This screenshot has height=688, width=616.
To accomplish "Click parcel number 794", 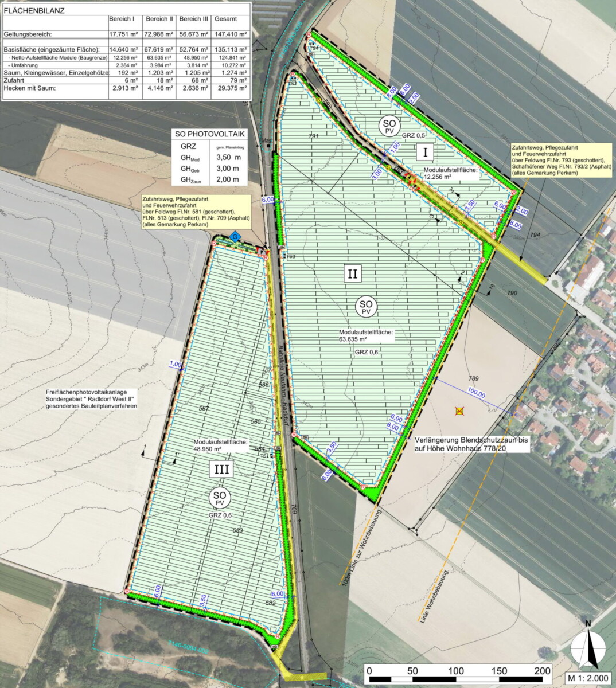I will click(535, 235).
